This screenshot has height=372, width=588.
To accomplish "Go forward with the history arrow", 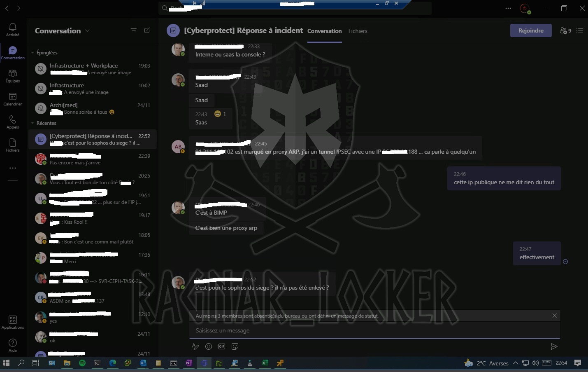I will click(x=19, y=8).
